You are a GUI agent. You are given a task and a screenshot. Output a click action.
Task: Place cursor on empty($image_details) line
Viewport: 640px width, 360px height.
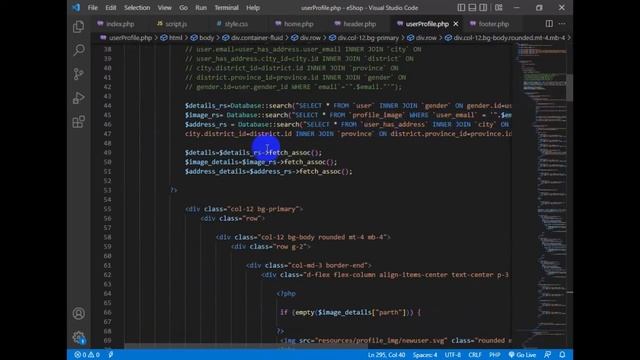click(350, 312)
